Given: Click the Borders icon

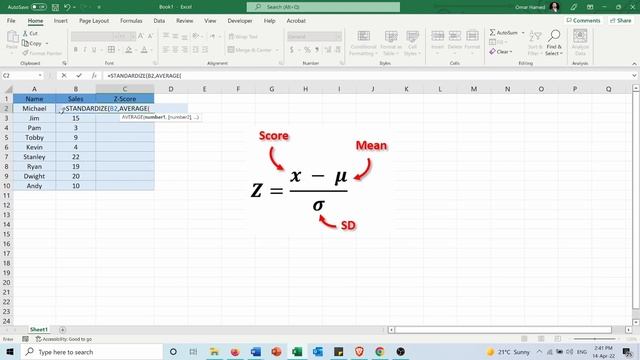Looking at the screenshot, I should (111, 50).
